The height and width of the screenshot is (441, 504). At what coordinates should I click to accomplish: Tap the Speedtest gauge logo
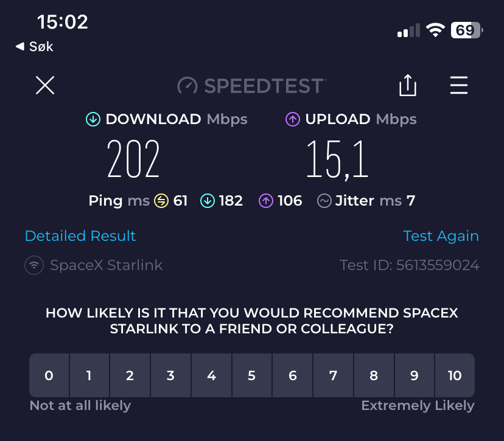(187, 86)
